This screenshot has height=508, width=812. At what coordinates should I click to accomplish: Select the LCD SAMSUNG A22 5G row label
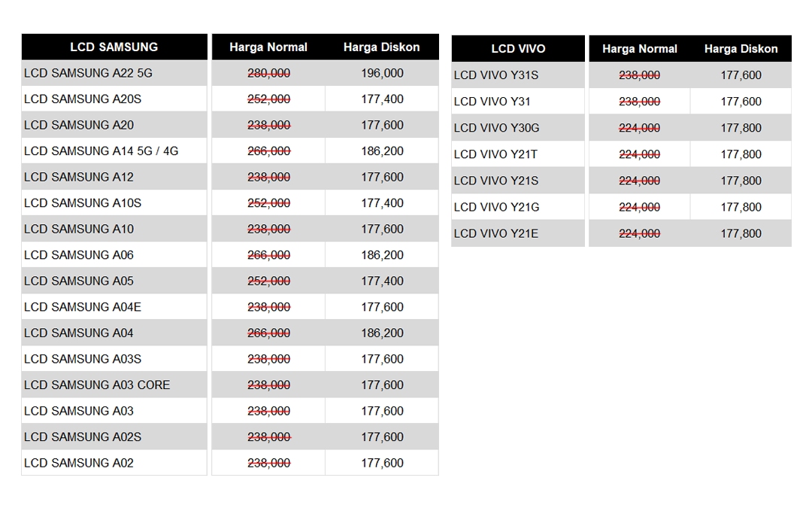tap(88, 73)
